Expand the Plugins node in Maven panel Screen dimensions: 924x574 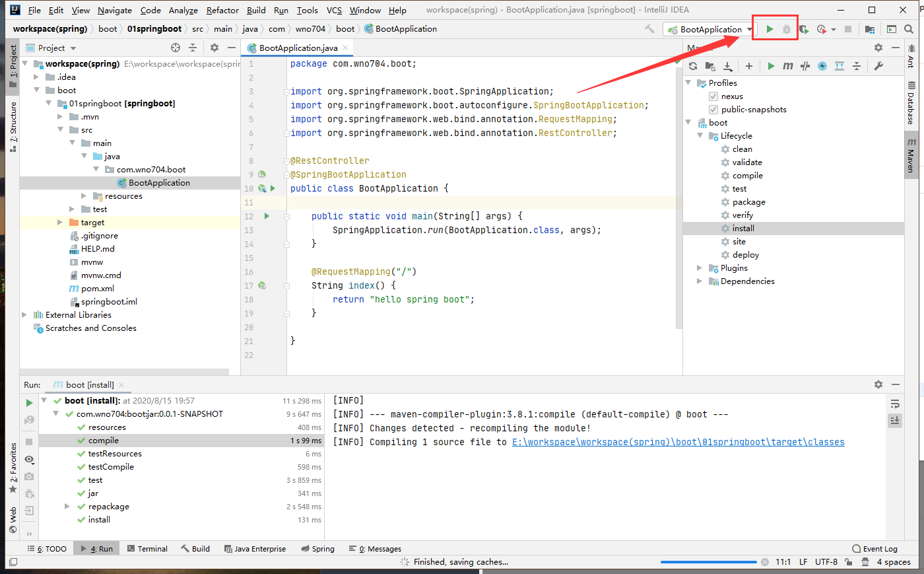tap(700, 268)
